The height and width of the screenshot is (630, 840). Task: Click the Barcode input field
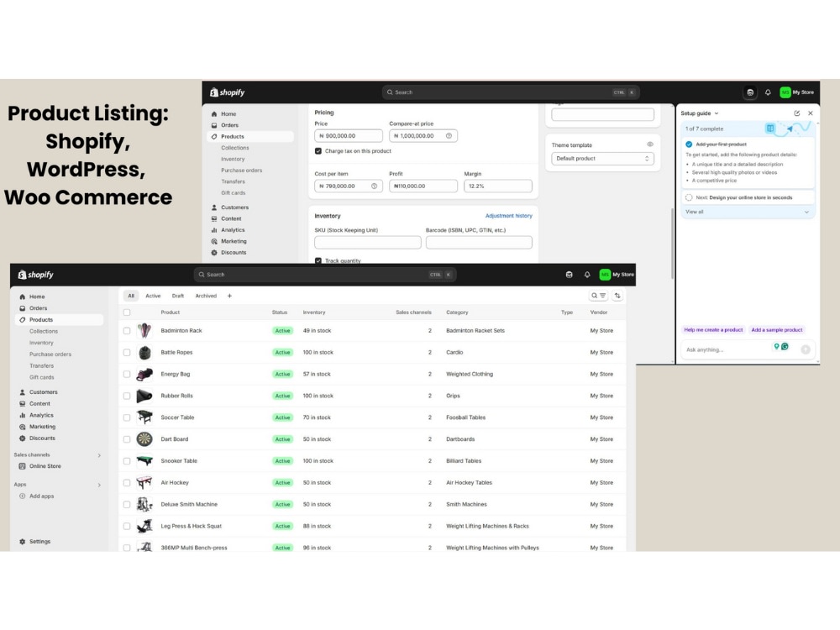pyautogui.click(x=479, y=243)
